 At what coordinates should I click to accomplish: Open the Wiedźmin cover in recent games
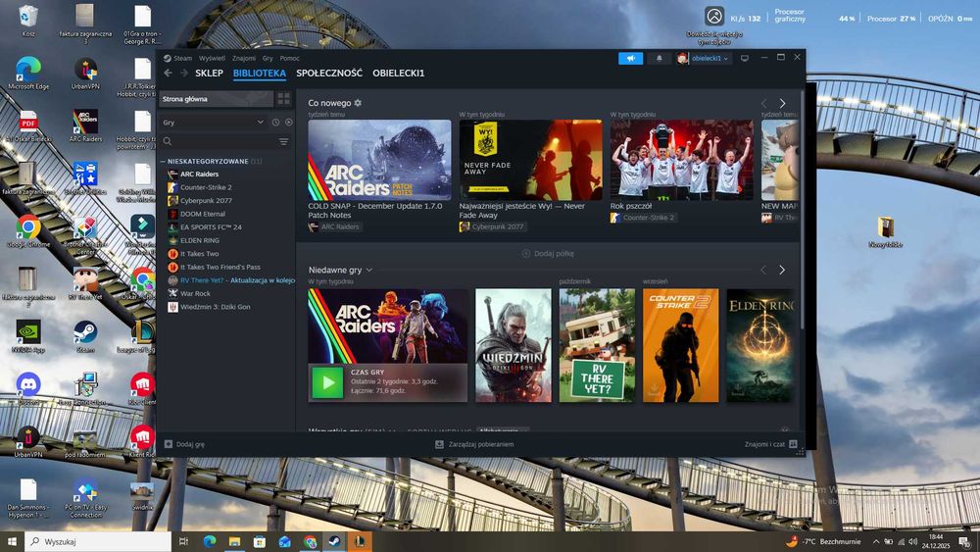click(x=514, y=345)
